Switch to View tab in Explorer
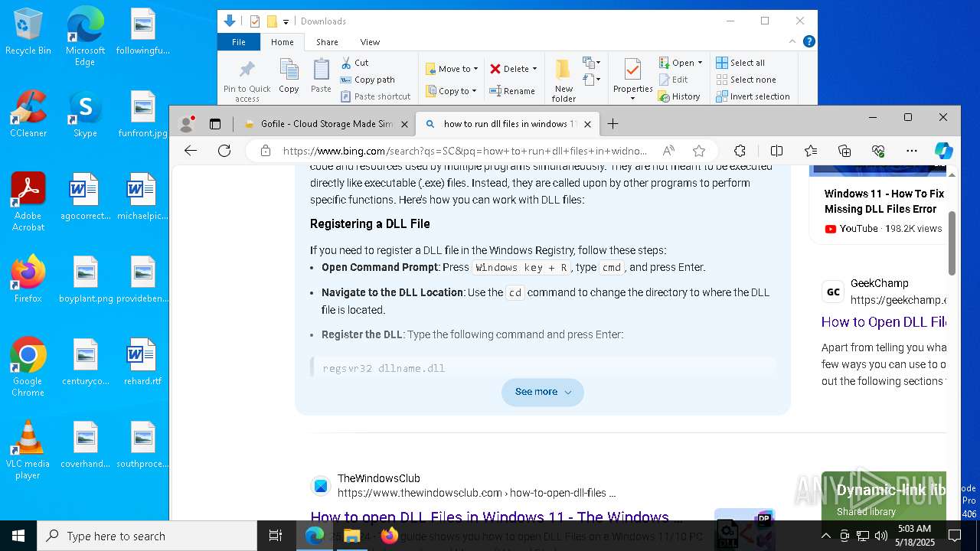This screenshot has height=551, width=980. pyautogui.click(x=370, y=42)
